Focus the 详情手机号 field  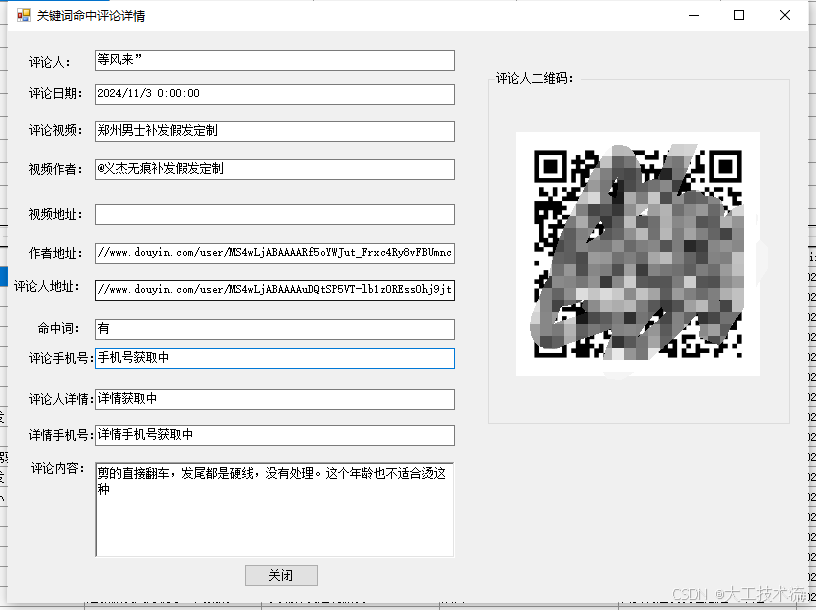[x=275, y=435]
